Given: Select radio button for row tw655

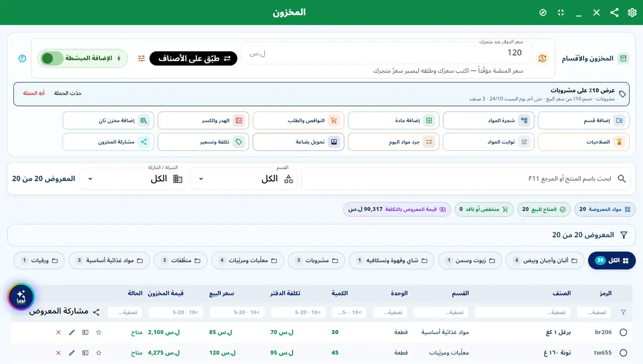Looking at the screenshot, I should [623, 353].
